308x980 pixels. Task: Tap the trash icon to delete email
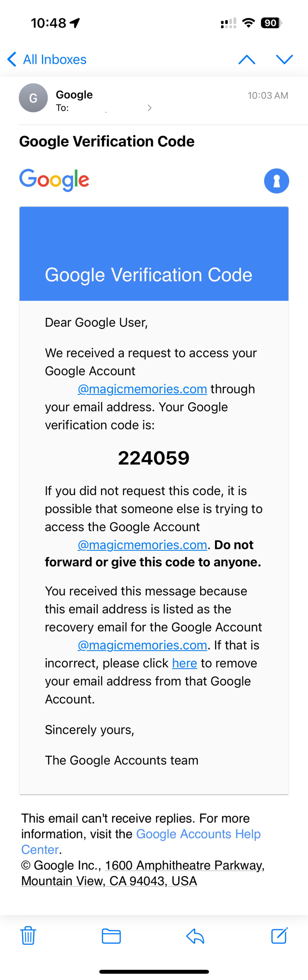point(28,935)
